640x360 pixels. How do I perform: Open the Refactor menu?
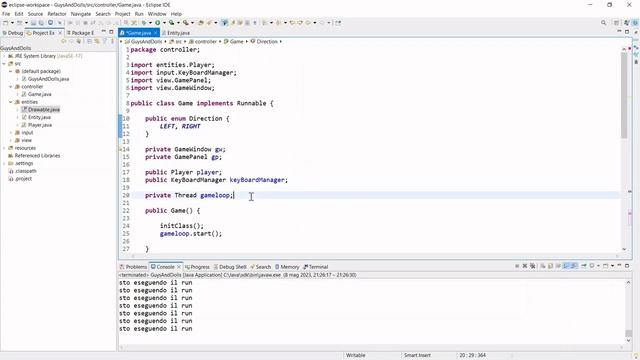point(57,14)
